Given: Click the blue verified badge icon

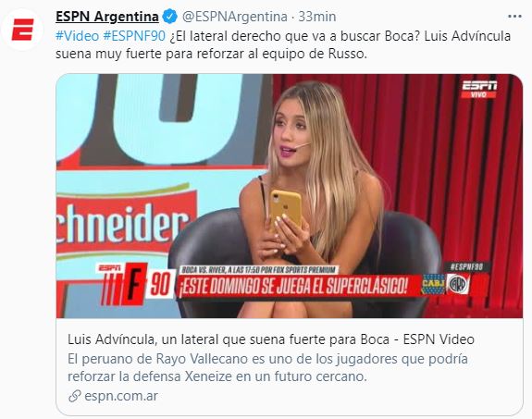Looking at the screenshot, I should pyautogui.click(x=170, y=17).
